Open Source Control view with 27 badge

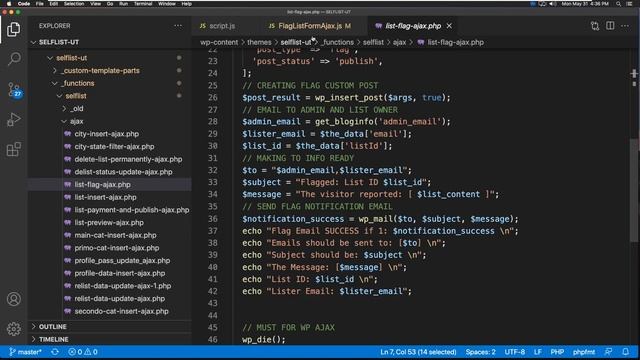14,89
